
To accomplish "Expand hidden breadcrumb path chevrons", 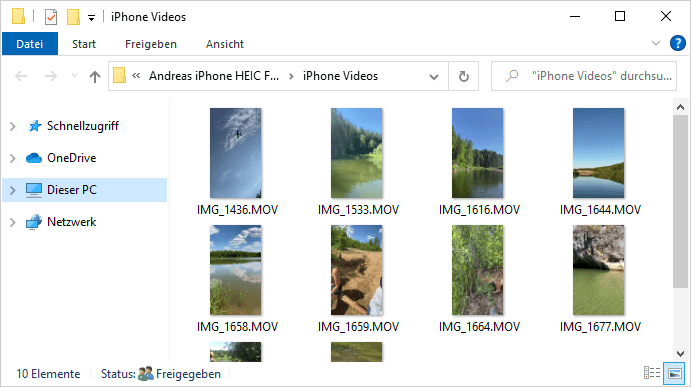I will 136,75.
